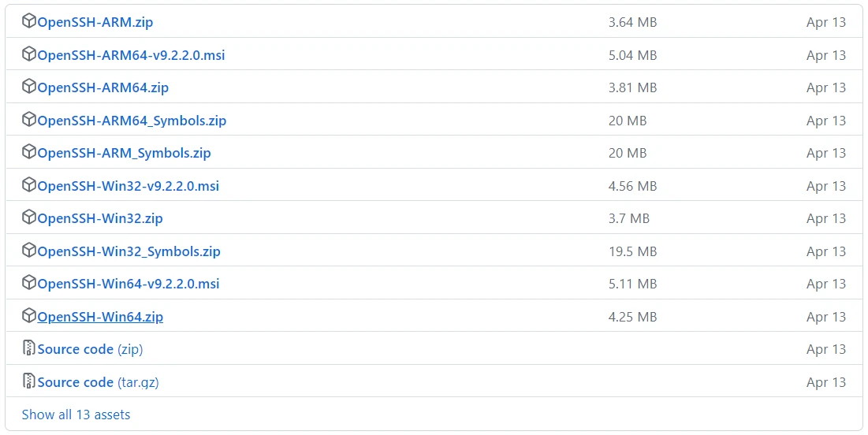Screen dimensions: 868x435
Task: Click the package icon beside OpenSSH-ARM64_Symbols.zip
Action: (x=29, y=121)
